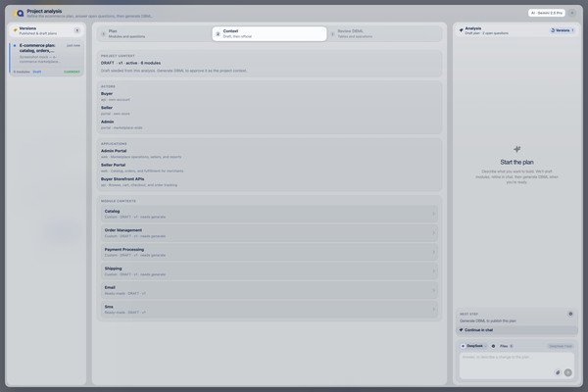This screenshot has height=392, width=588.
Task: Open Versions button in the Analysis panel header
Action: click(x=563, y=30)
